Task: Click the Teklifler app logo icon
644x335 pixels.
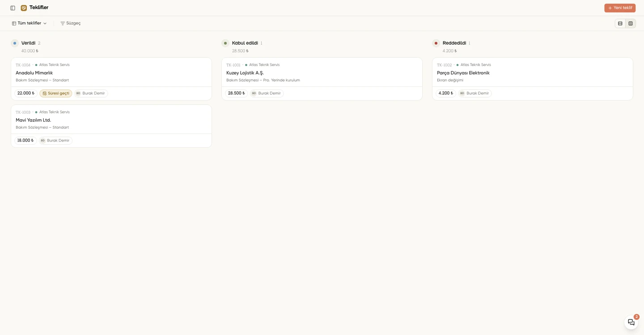Action: pyautogui.click(x=24, y=8)
